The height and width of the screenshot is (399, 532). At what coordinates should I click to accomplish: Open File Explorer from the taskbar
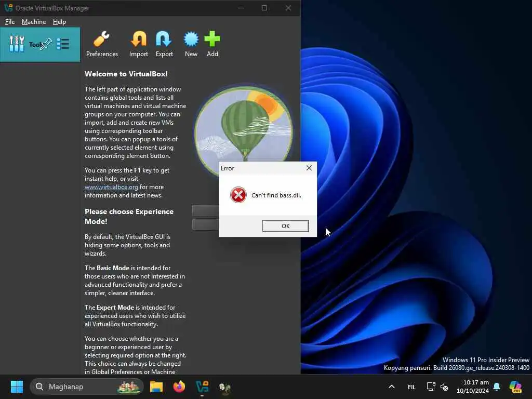[156, 387]
